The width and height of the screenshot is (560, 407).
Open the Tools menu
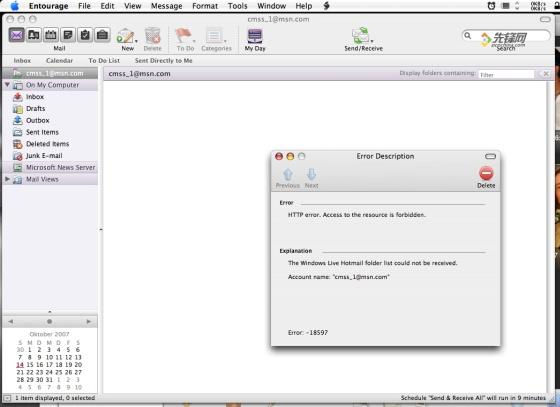(238, 6)
